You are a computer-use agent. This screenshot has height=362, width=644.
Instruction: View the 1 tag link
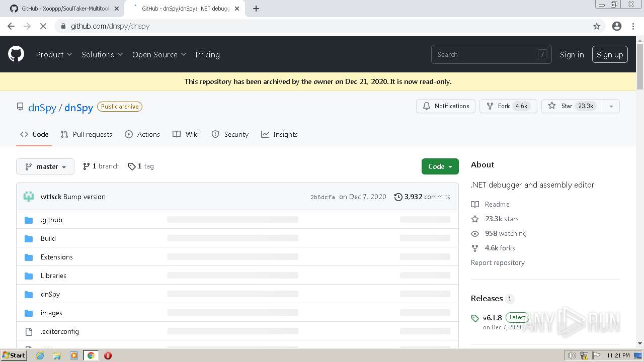(141, 166)
